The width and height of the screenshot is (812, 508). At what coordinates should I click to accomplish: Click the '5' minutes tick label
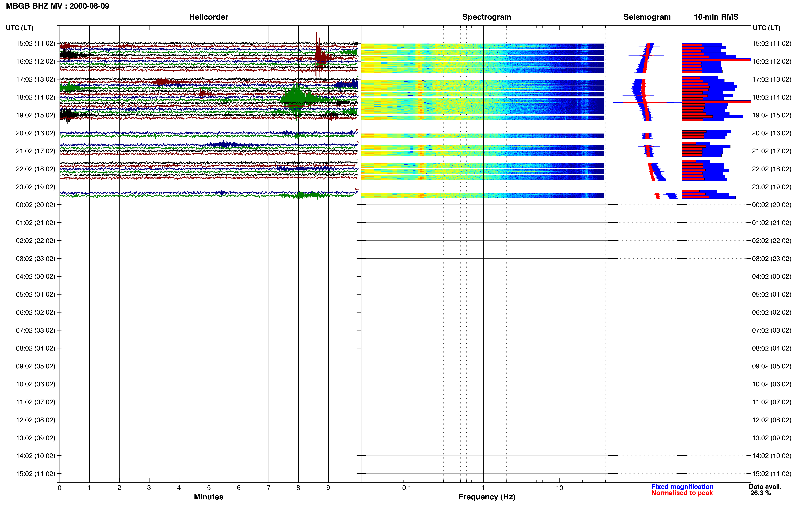coord(209,488)
